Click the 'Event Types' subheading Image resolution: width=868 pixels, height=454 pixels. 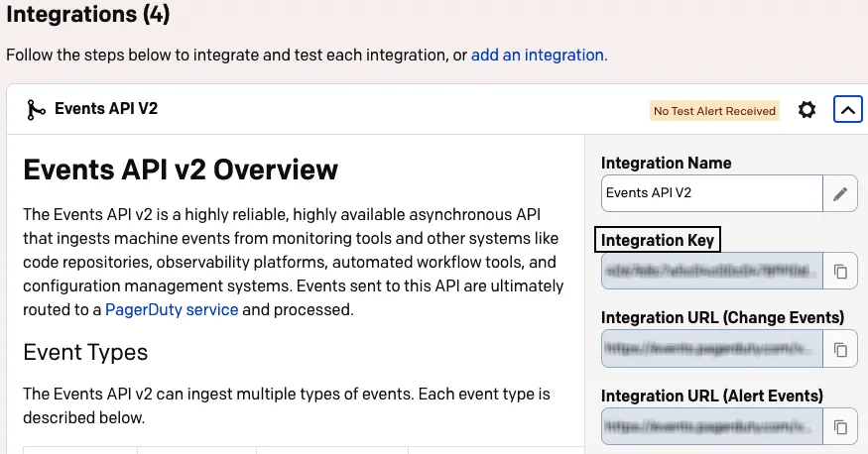pos(85,352)
